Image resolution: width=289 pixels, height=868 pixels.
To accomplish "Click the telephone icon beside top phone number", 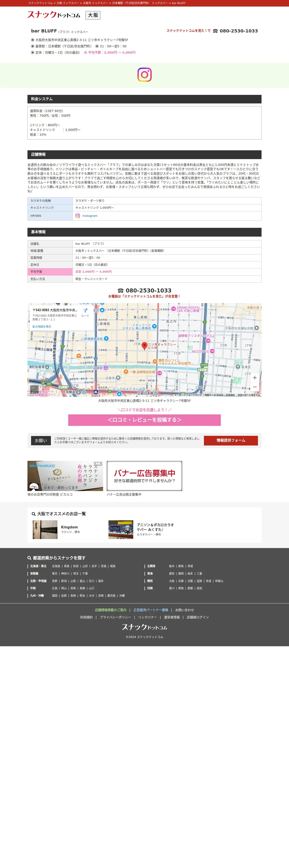I will pyautogui.click(x=215, y=31).
